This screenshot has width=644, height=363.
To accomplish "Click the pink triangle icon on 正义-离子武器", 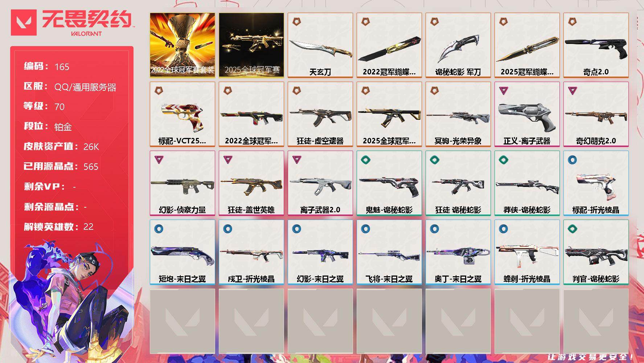I will 503,91.
